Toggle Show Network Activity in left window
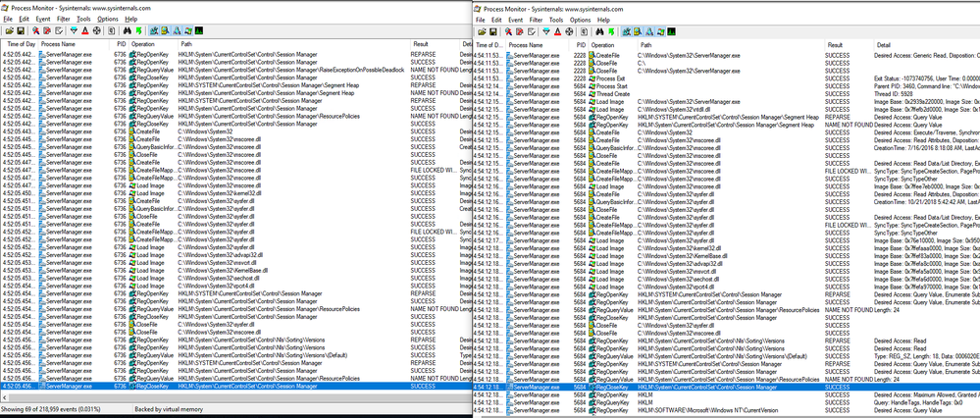Viewport: 980px width, 418px height. 177,30
